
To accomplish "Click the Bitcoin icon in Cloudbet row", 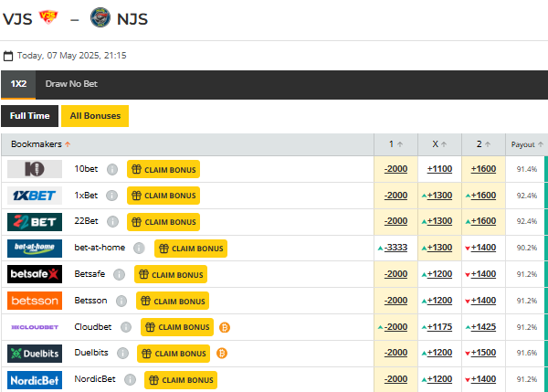I will [225, 327].
